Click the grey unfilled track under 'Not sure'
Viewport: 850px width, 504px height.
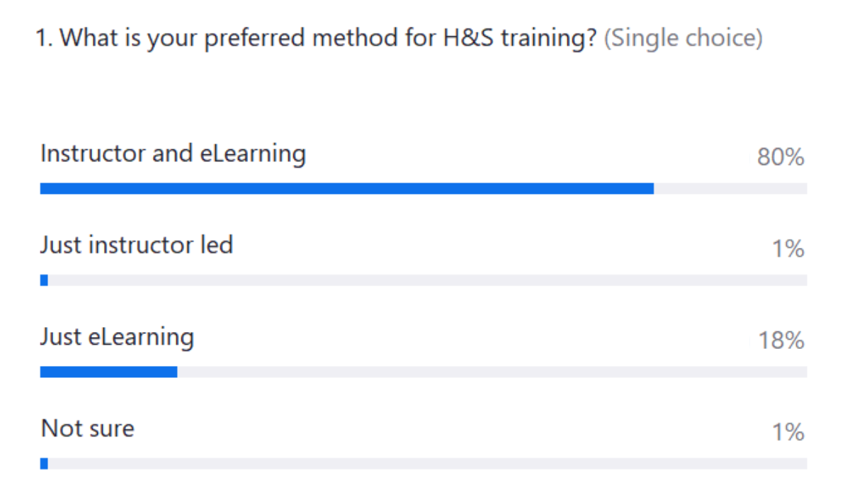[x=425, y=464]
